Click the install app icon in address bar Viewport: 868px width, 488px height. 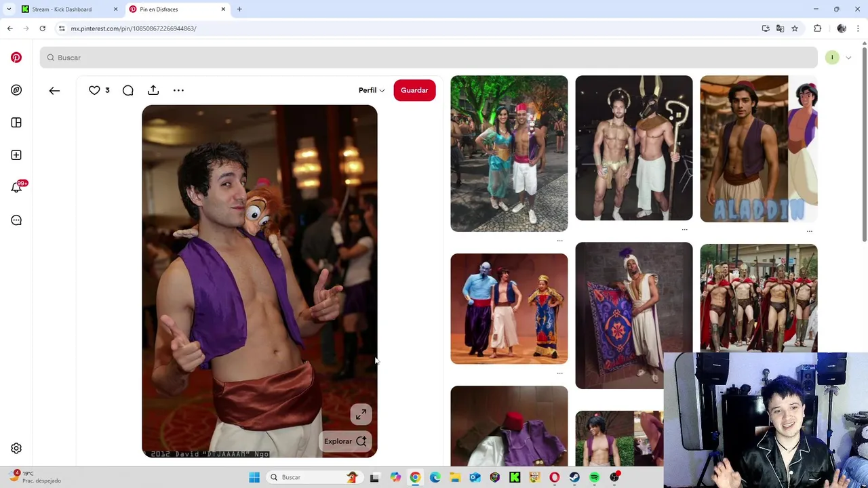pyautogui.click(x=766, y=28)
